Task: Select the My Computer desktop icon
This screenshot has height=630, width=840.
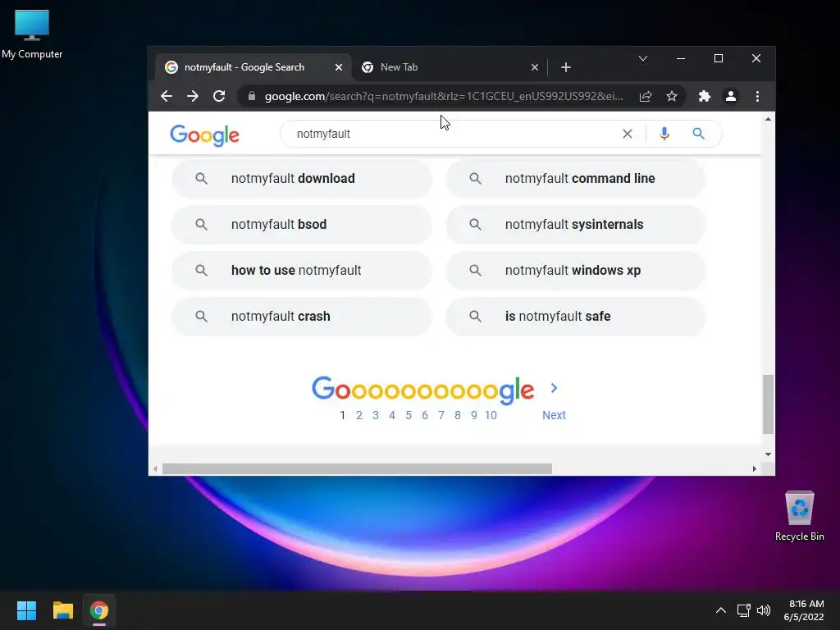Action: pos(32,34)
